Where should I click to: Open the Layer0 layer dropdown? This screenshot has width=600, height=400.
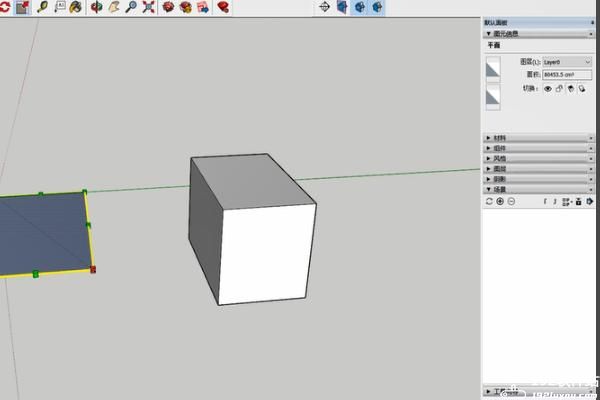click(x=567, y=62)
